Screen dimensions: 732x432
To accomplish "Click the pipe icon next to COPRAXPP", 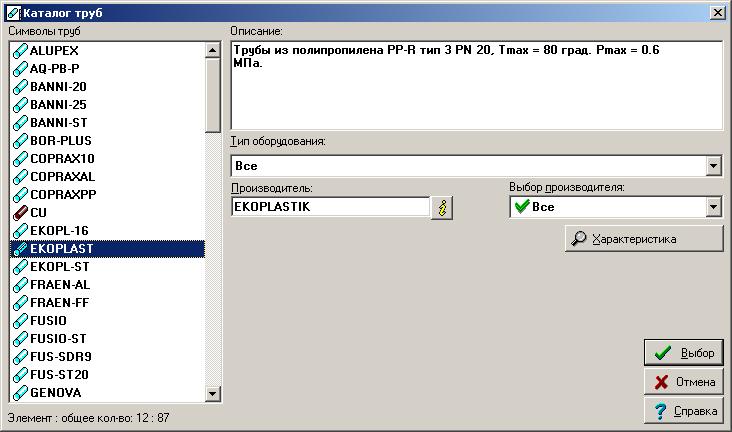I will (20, 194).
